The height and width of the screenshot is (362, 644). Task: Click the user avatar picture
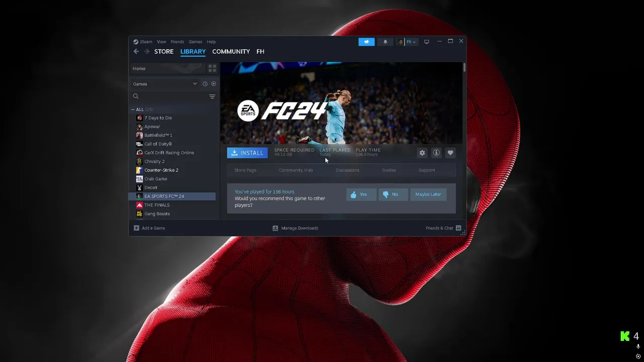point(400,42)
